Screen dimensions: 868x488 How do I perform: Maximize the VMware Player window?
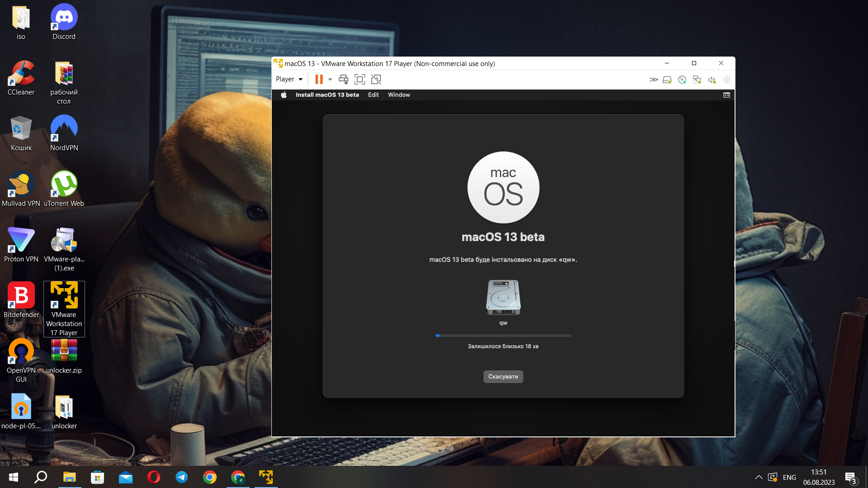click(x=694, y=63)
